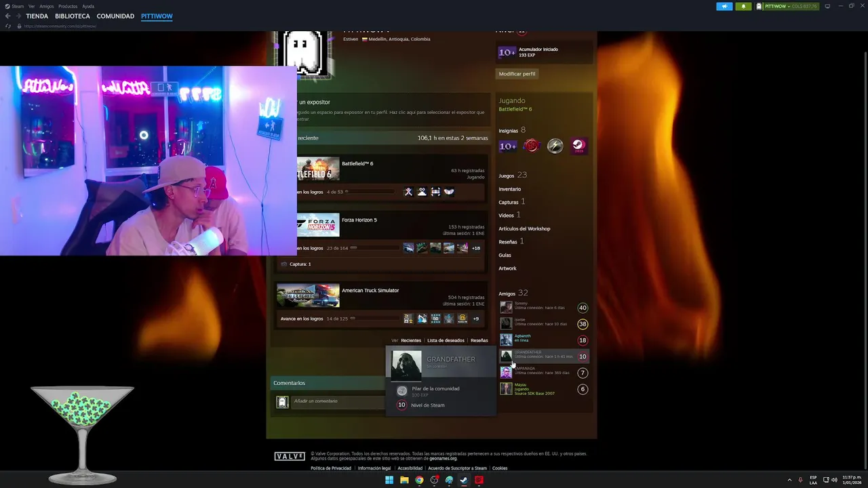Go to the COMUNIDAD tab
The image size is (868, 488).
click(x=115, y=16)
